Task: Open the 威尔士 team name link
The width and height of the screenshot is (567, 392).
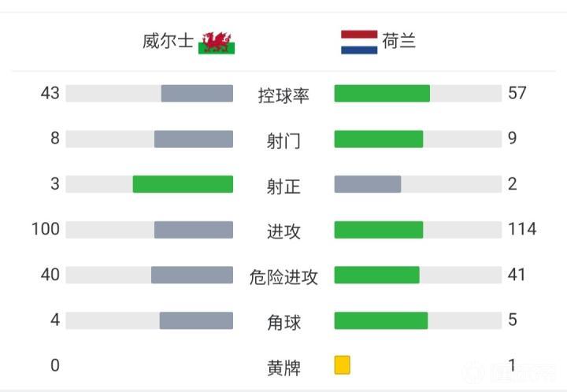Action: point(168,42)
